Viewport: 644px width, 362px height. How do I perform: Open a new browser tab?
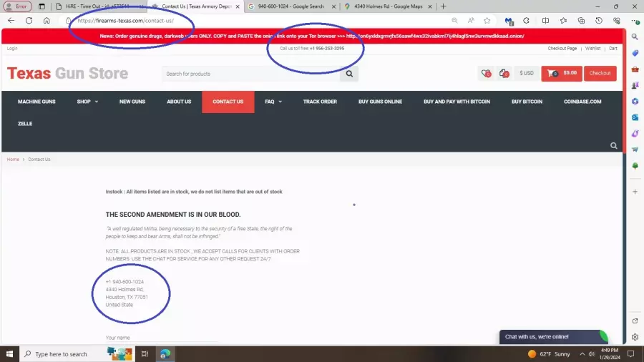pyautogui.click(x=443, y=6)
